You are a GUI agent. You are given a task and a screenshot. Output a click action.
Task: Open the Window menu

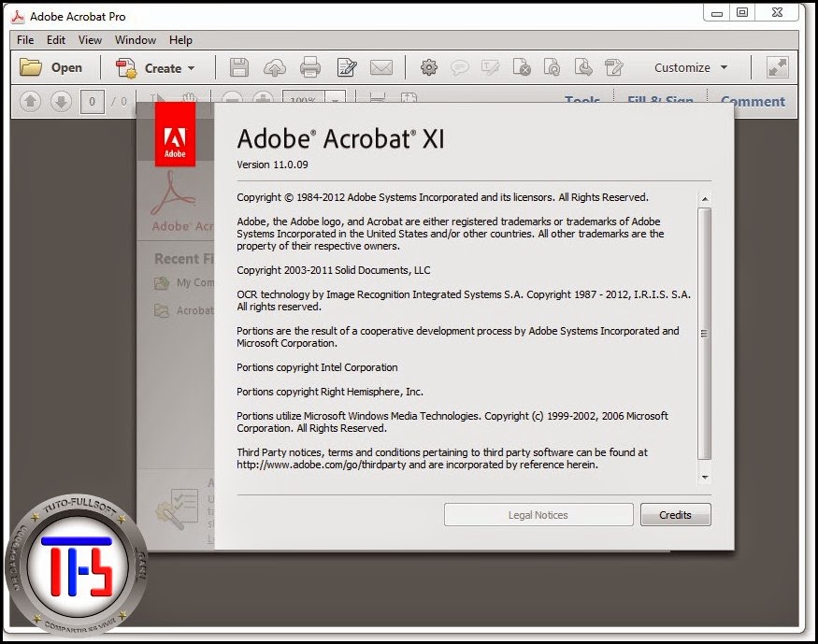(136, 40)
